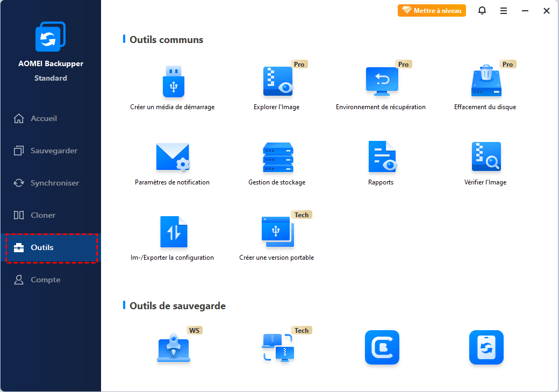Click the 'Créer une version portable' label

[x=277, y=258]
